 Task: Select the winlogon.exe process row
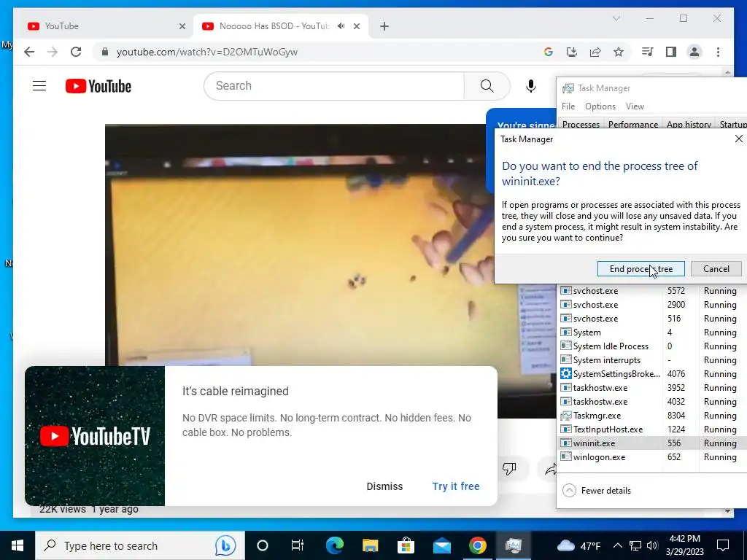651,456
